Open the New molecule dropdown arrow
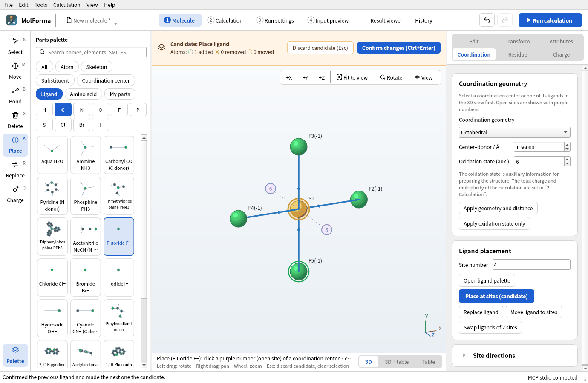 tap(115, 24)
